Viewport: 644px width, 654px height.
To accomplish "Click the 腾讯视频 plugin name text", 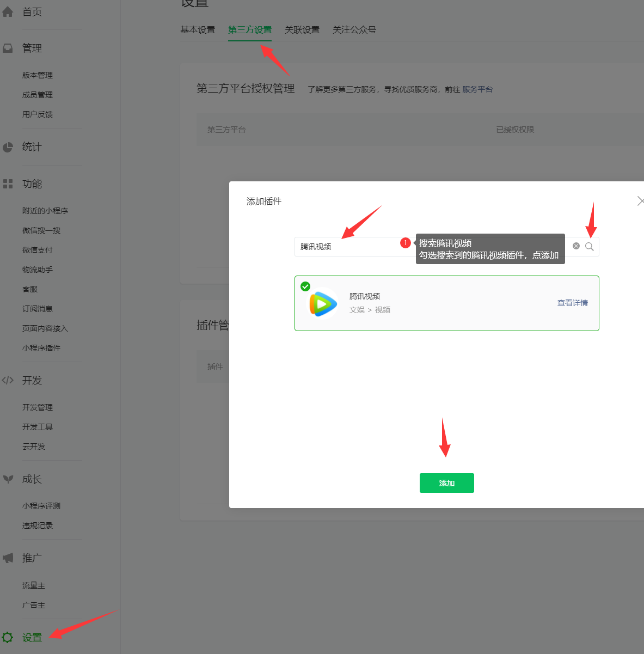I will pos(365,296).
